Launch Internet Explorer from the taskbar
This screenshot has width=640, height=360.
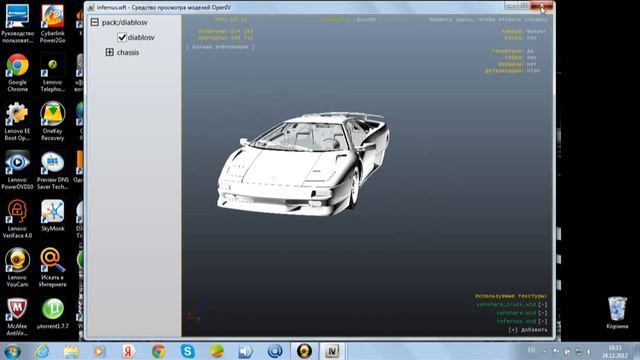[42, 351]
